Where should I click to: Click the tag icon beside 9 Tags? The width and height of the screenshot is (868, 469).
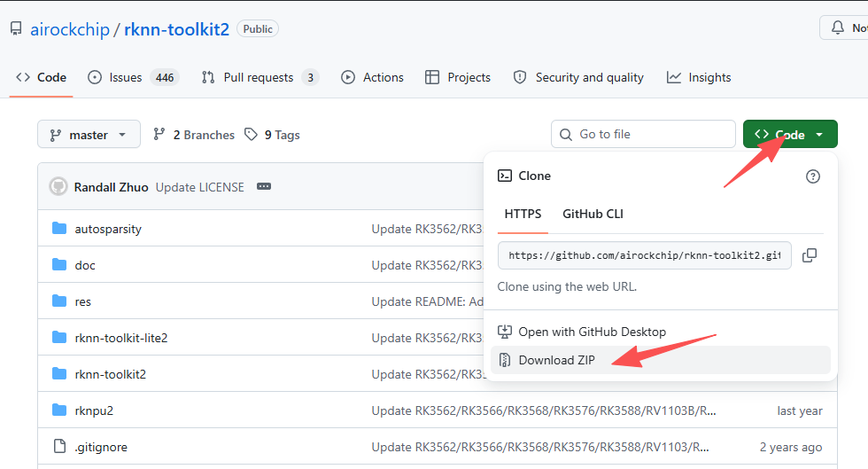pyautogui.click(x=252, y=134)
